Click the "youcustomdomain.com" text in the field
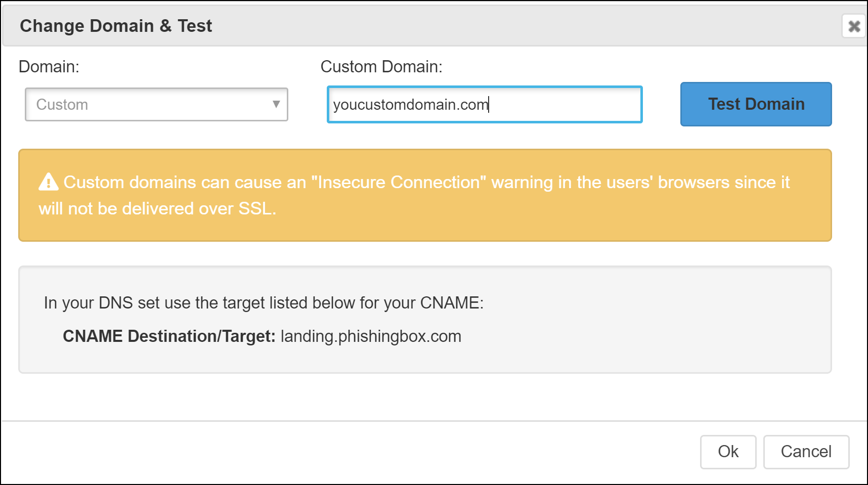This screenshot has width=868, height=485. [x=410, y=105]
